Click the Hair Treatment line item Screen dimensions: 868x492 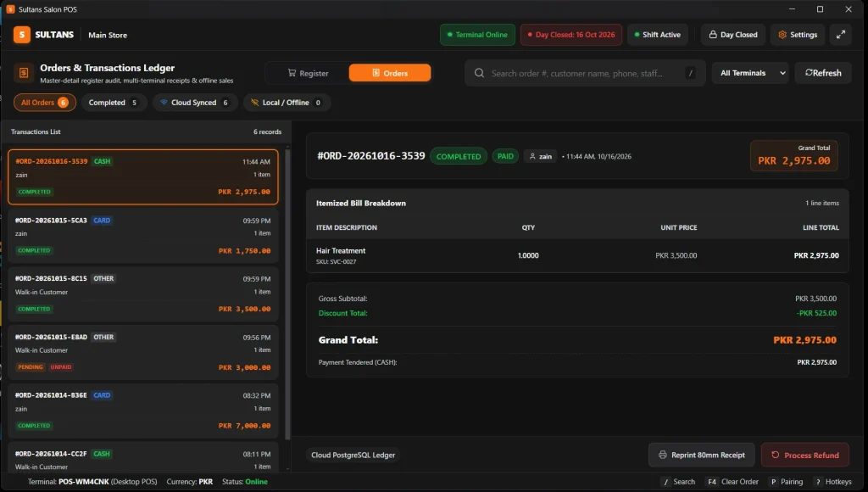click(577, 255)
